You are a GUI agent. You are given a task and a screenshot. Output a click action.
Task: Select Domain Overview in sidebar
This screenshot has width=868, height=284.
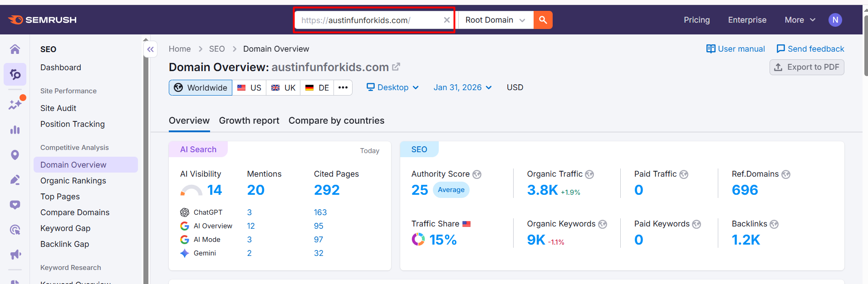[x=86, y=165]
